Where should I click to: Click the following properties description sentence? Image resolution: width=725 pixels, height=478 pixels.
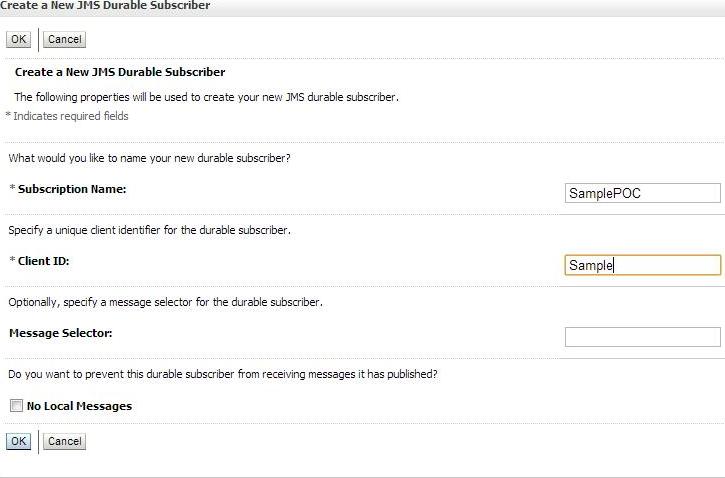(206, 97)
